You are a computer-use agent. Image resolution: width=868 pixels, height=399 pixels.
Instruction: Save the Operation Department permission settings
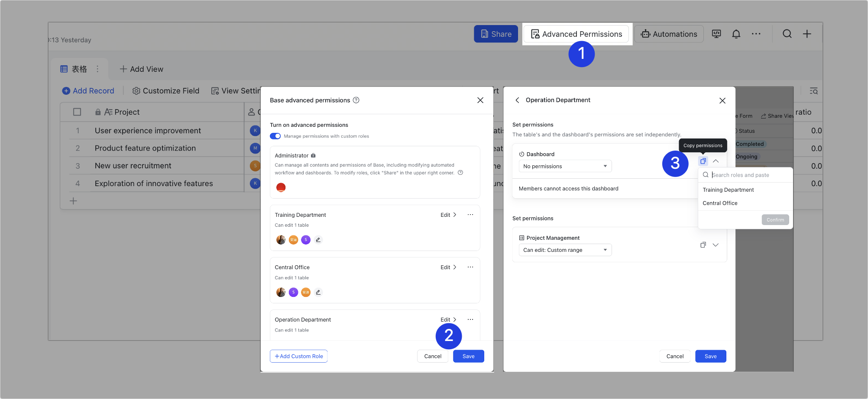pos(710,356)
